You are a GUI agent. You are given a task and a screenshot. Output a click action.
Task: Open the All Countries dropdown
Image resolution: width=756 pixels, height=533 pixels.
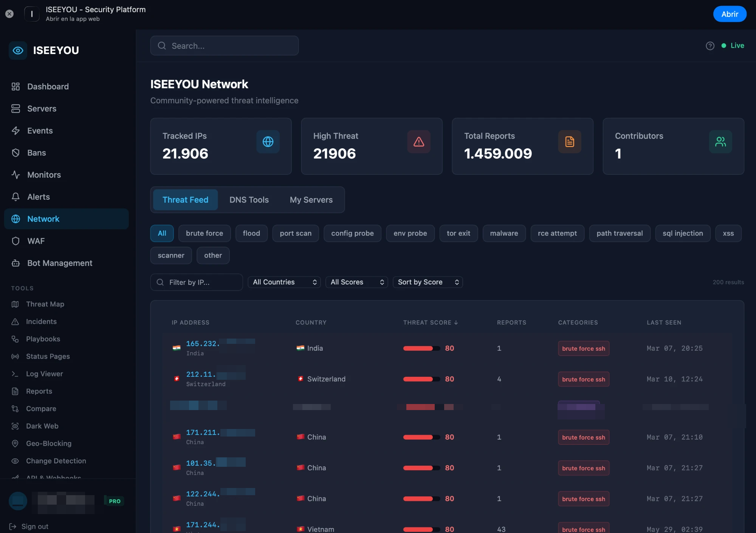(x=284, y=282)
